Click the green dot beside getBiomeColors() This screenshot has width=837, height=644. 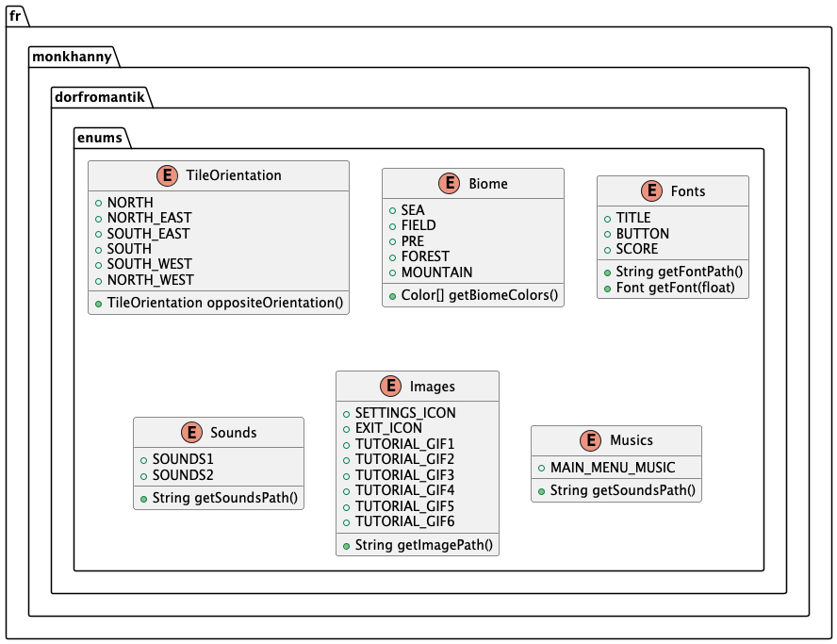coord(392,296)
